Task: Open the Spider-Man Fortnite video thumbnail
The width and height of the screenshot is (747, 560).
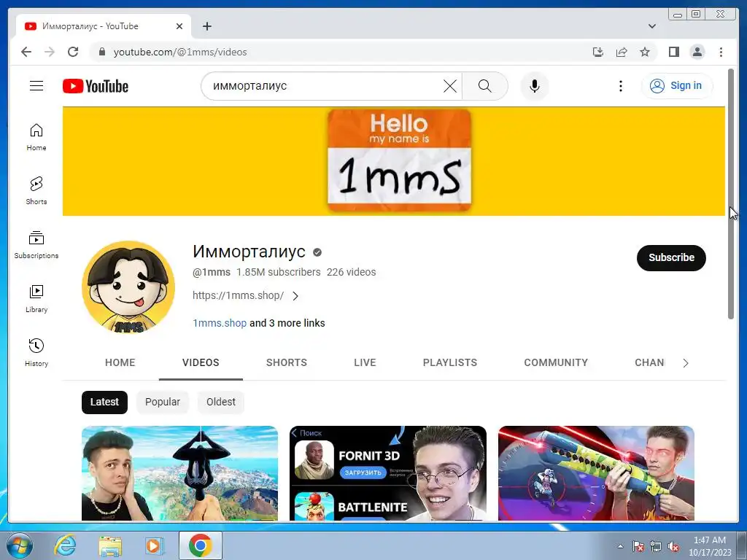Action: (179, 472)
